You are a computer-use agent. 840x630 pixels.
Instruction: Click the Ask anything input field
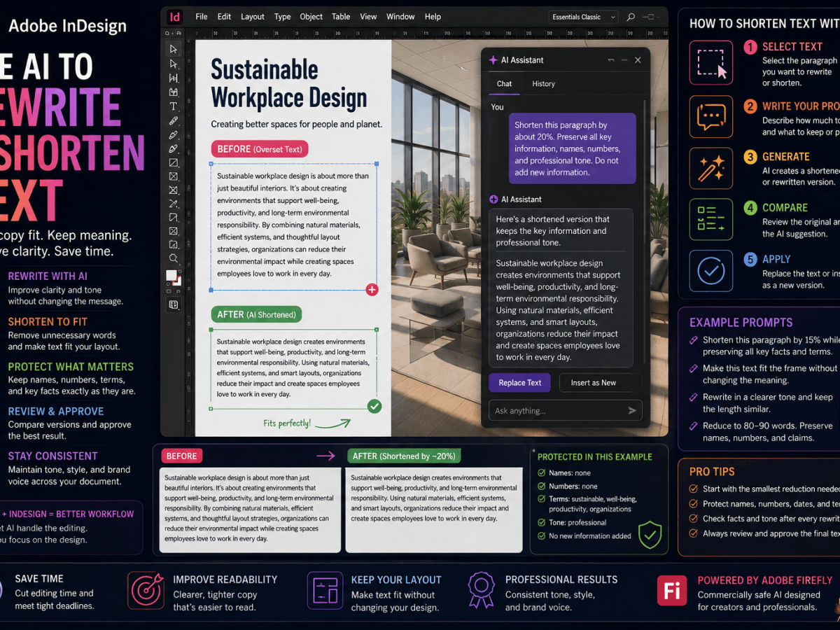point(565,411)
